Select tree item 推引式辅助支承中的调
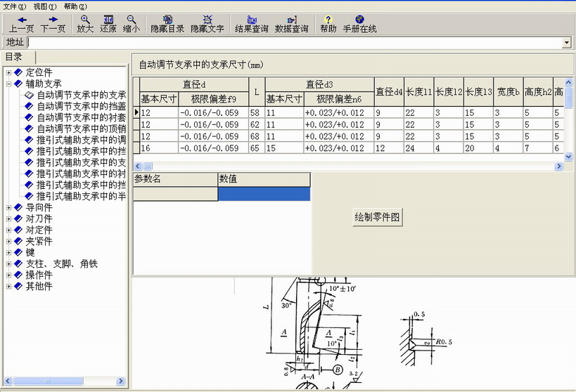This screenshot has height=392, width=576. 81,141
